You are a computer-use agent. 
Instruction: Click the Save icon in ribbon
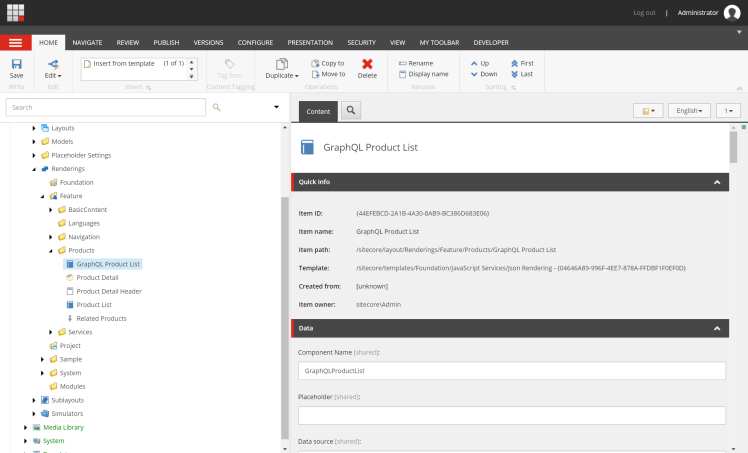coord(16,68)
